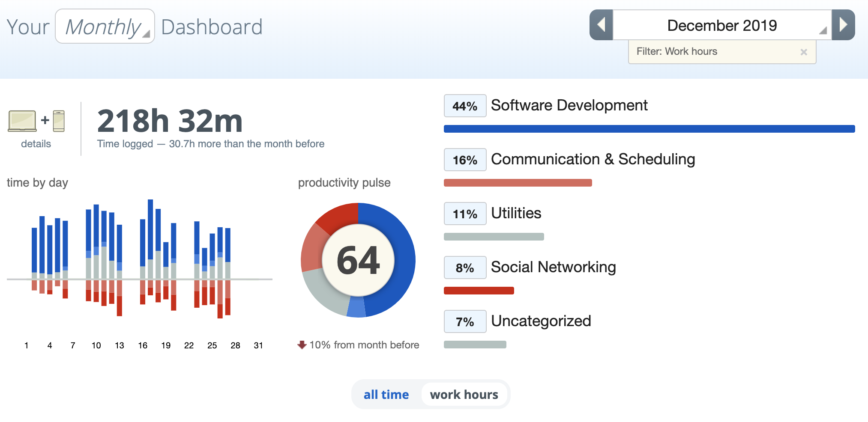The image size is (868, 422).
Task: Click the 7% Uncategorized percentage badge
Action: pyautogui.click(x=465, y=322)
